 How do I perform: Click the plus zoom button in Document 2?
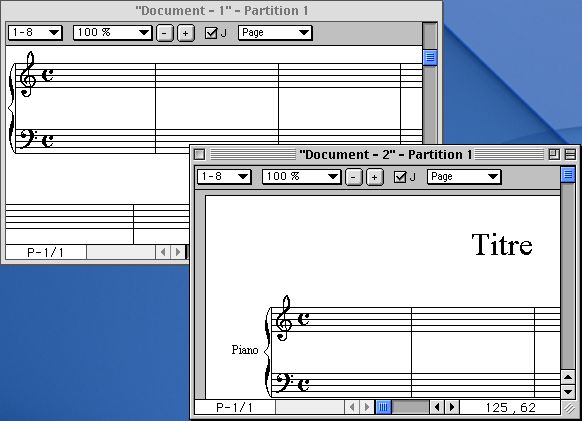375,177
